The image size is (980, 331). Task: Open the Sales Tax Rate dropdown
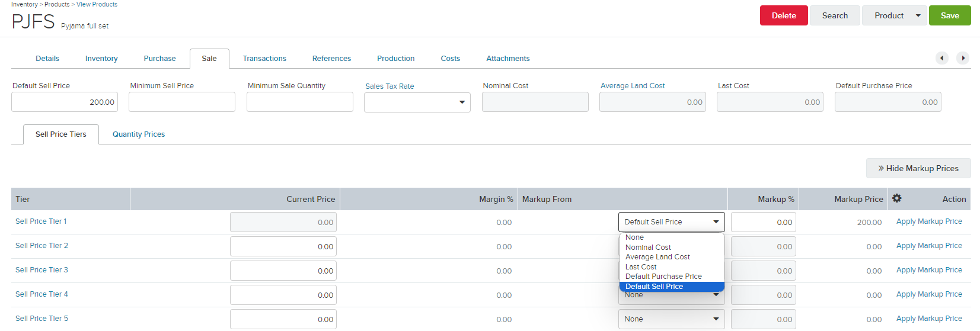coord(417,102)
